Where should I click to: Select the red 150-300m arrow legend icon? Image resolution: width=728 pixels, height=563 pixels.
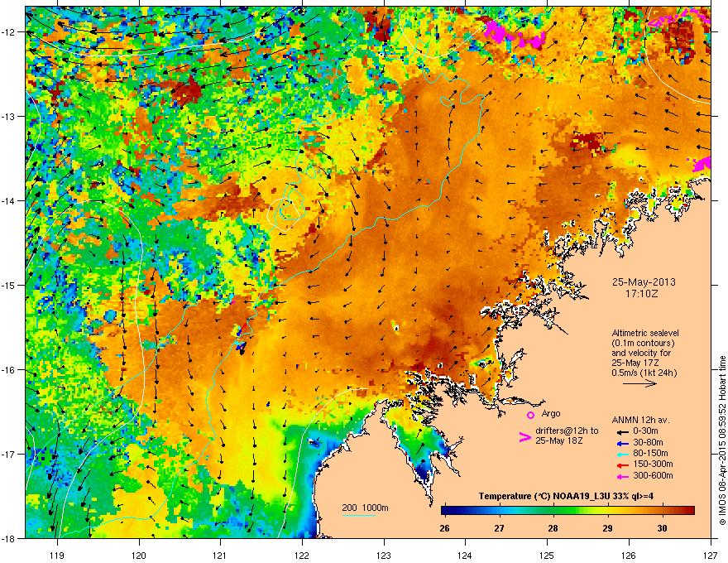(621, 464)
